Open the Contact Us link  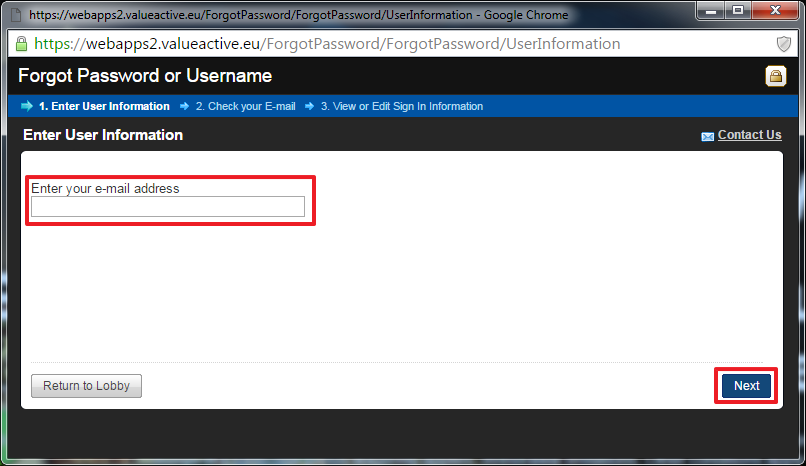click(749, 135)
